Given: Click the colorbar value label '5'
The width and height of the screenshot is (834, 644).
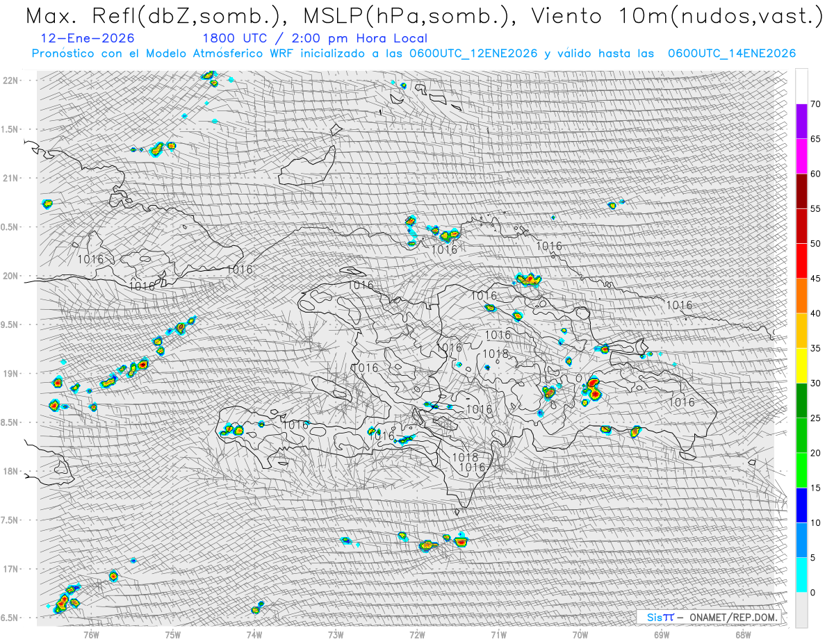Looking at the screenshot, I should tap(813, 558).
